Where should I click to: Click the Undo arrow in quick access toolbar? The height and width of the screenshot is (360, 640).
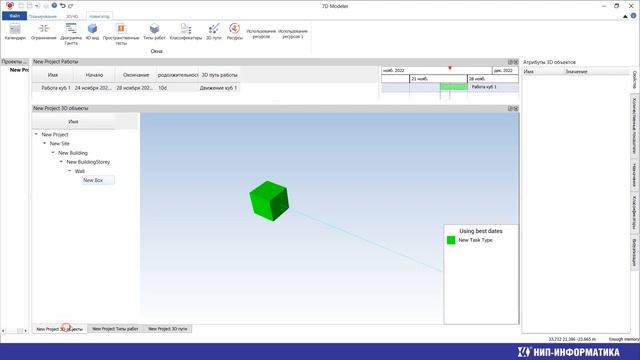tap(62, 6)
